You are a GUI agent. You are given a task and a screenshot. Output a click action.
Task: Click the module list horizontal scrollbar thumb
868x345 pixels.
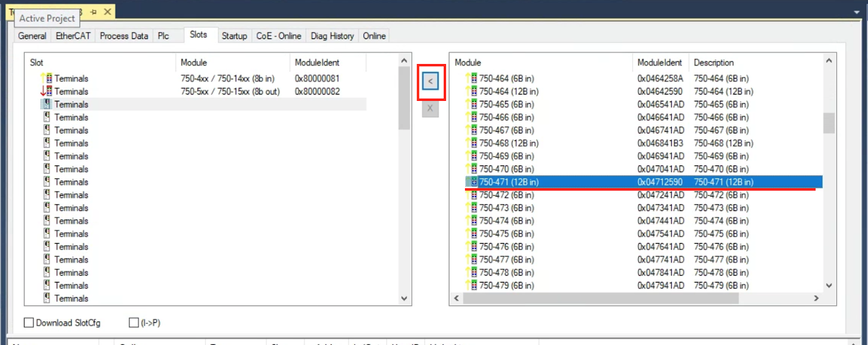click(x=602, y=298)
